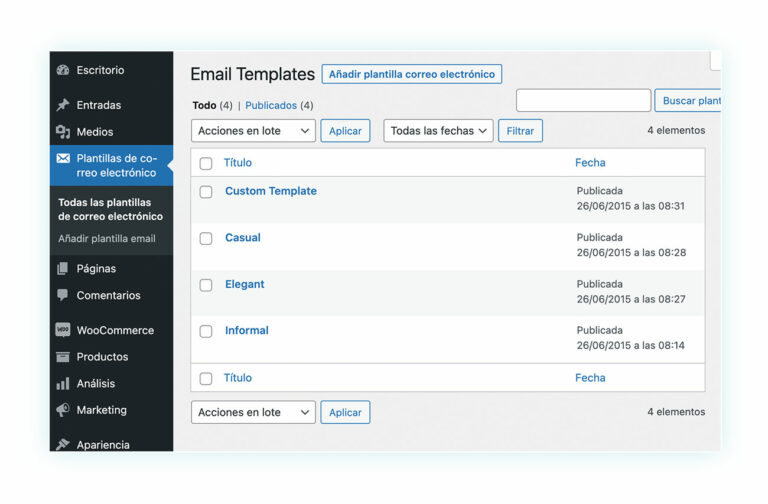Screen dimensions: 768x504
Task: Click the template search input field
Action: (583, 100)
